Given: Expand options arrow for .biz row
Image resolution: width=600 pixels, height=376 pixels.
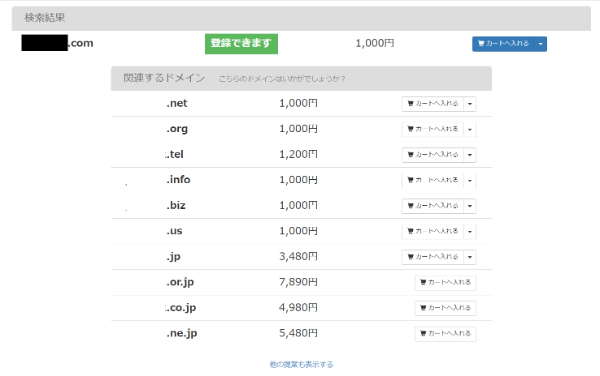Looking at the screenshot, I should (x=470, y=206).
